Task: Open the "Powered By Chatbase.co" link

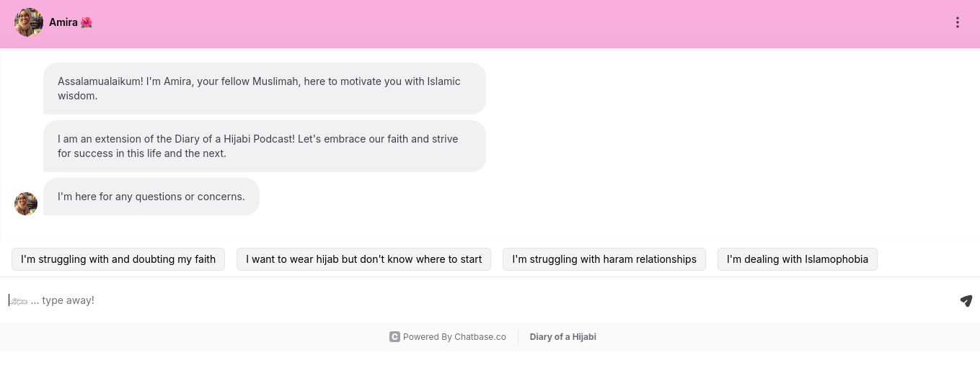Action: (454, 336)
